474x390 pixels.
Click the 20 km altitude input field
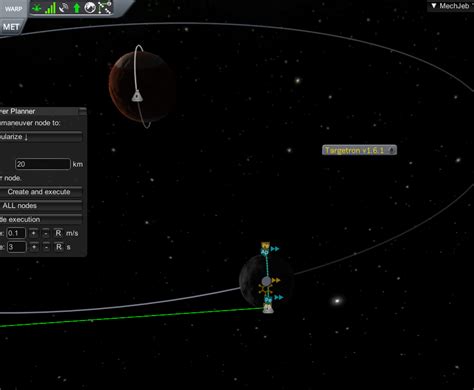[43, 164]
